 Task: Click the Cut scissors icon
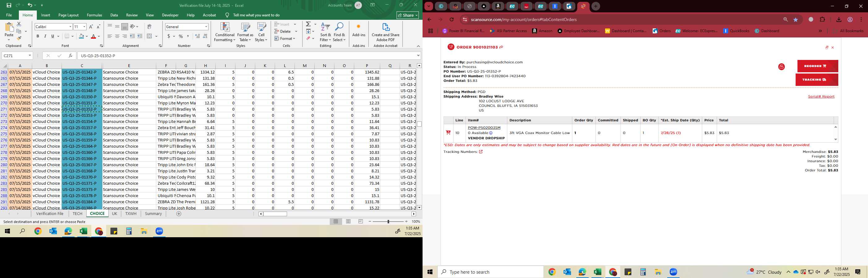point(19,24)
